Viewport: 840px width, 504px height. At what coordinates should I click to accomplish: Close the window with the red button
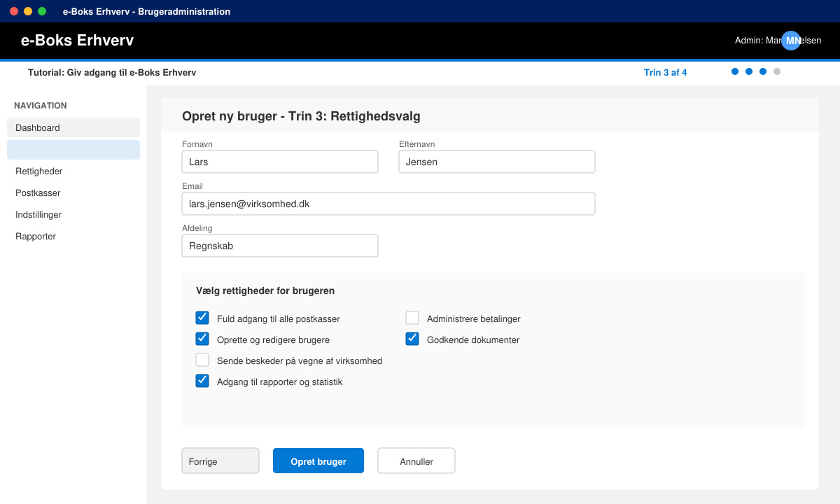pyautogui.click(x=14, y=11)
